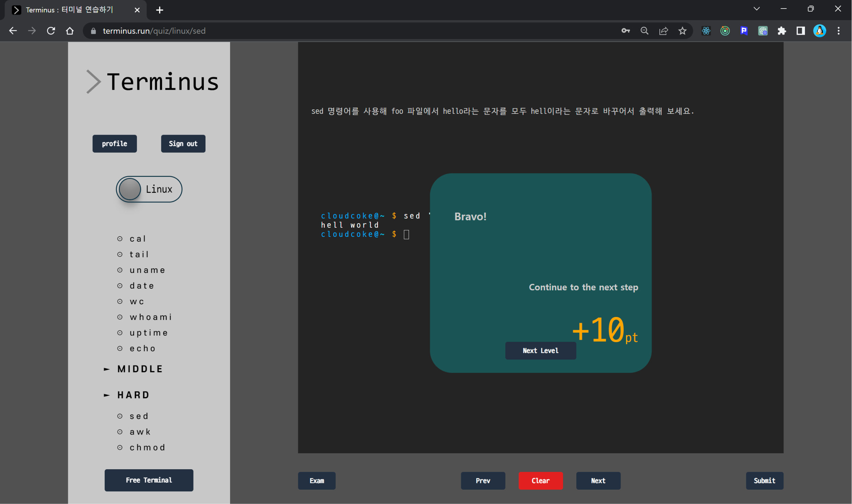Switch to the Terminus browser tab

click(70, 10)
